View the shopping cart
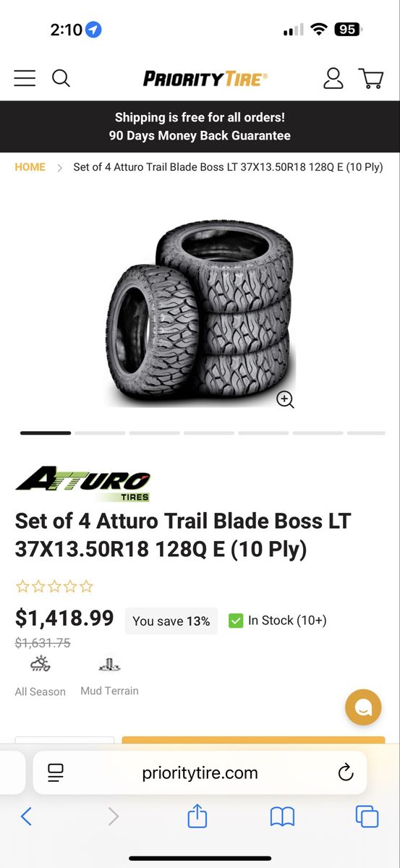Viewport: 400px width, 868px height. (371, 78)
